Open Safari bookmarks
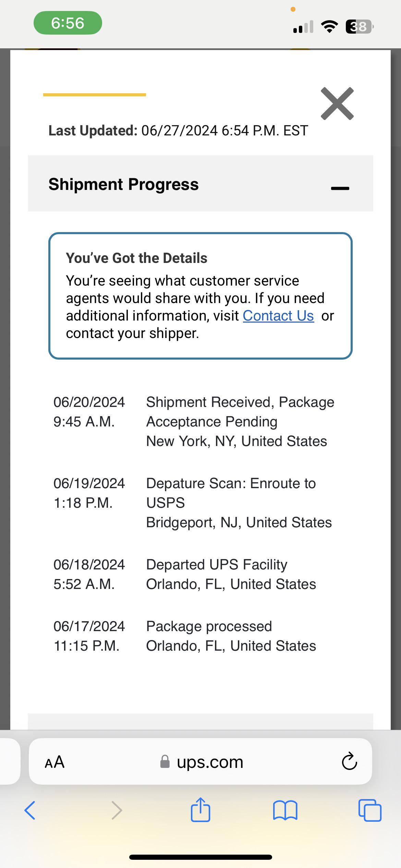The height and width of the screenshot is (868, 401). [x=285, y=810]
